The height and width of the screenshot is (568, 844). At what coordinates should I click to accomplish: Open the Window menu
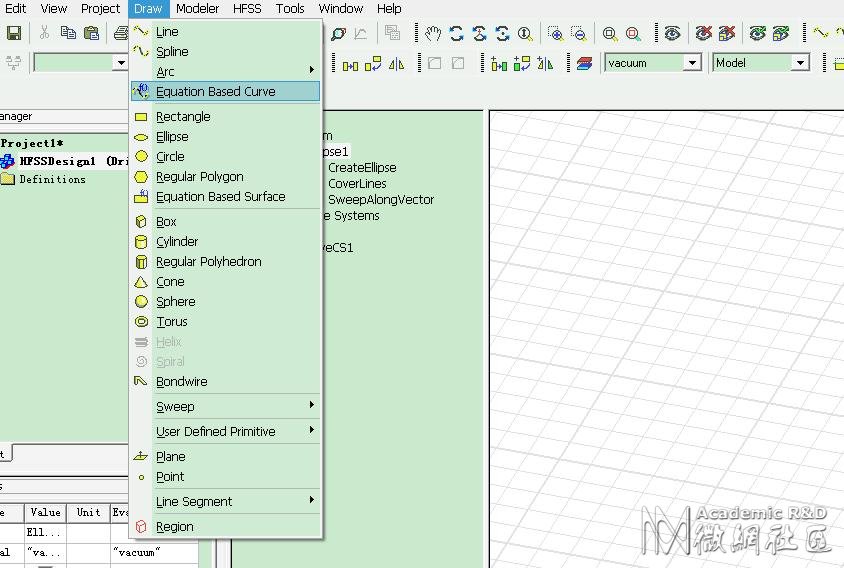pos(341,9)
